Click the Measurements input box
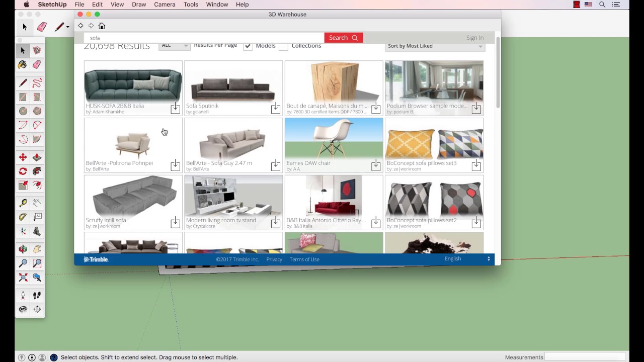The image size is (644, 362). (586, 357)
